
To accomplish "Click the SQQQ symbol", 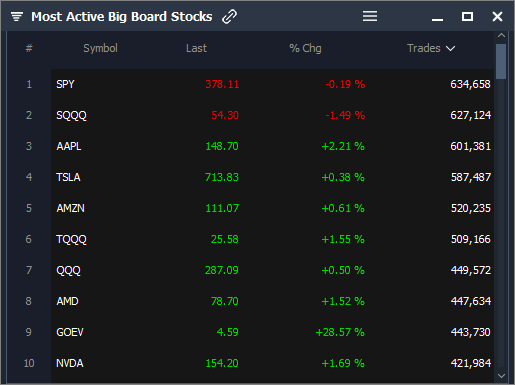I will 71,115.
